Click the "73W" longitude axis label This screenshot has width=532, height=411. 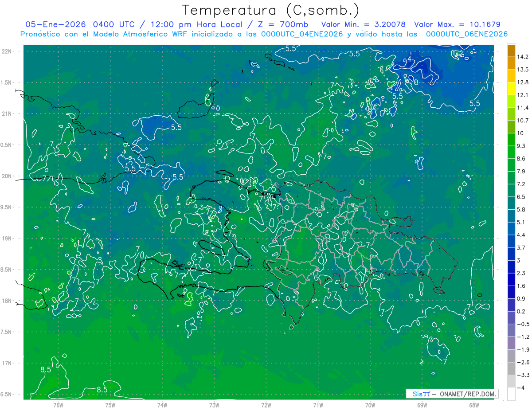pos(214,405)
